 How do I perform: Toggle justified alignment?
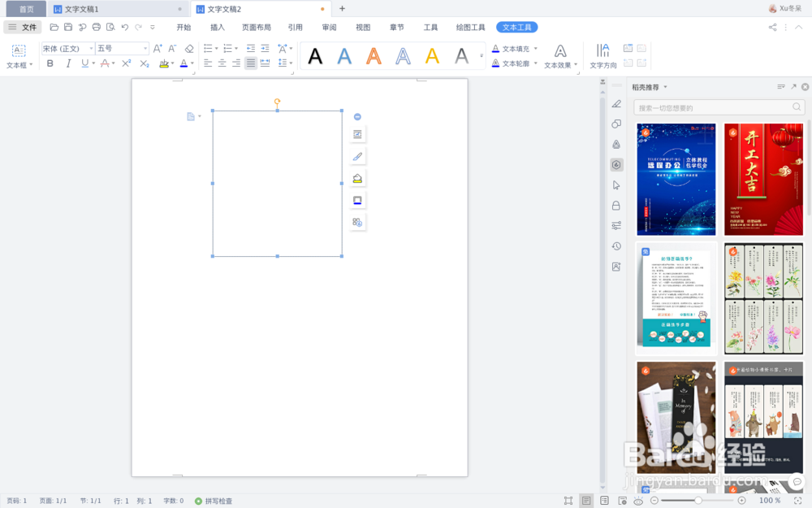pyautogui.click(x=251, y=63)
